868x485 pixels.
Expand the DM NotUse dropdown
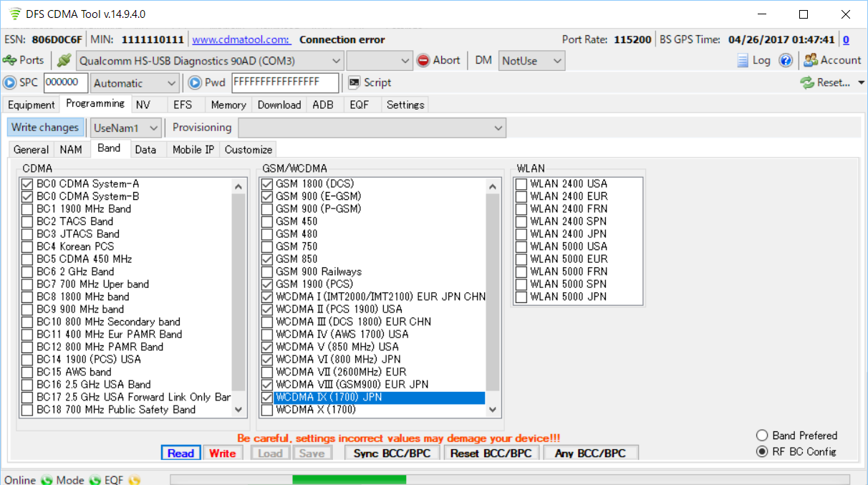pyautogui.click(x=556, y=61)
